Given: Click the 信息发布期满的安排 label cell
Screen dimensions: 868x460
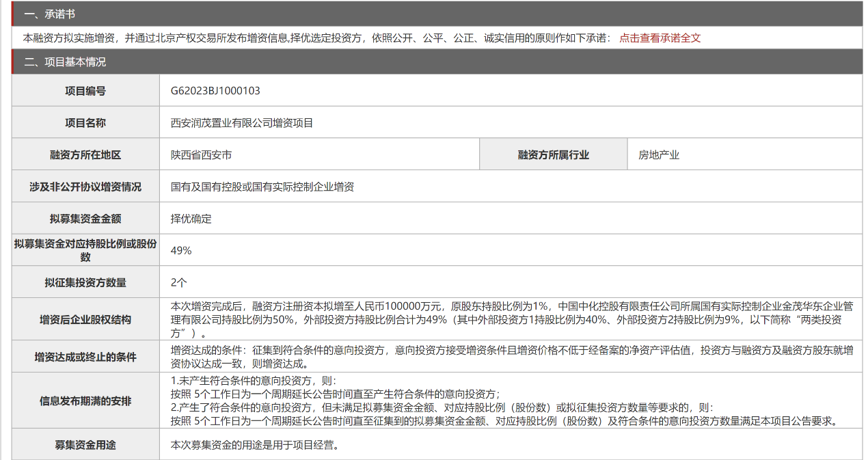Looking at the screenshot, I should [x=85, y=401].
